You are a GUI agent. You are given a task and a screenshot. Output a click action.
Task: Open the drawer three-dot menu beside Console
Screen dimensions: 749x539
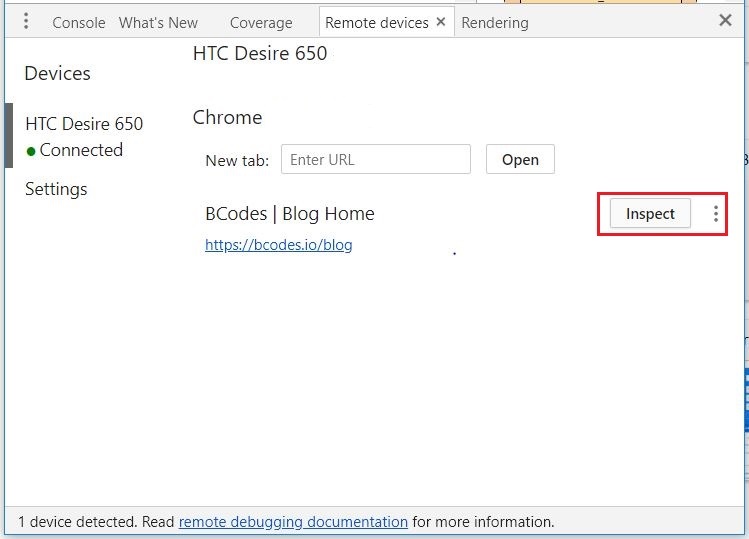coord(26,21)
